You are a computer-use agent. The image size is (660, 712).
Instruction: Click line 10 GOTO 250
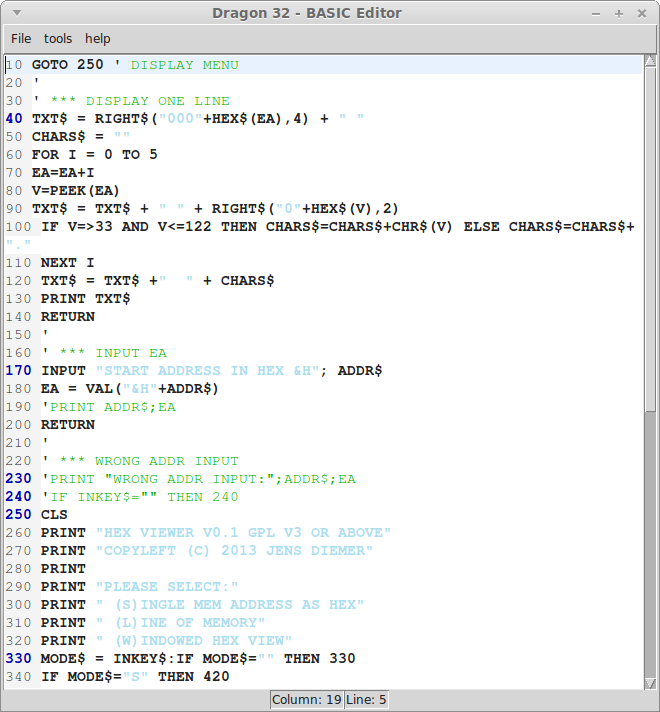click(x=68, y=65)
